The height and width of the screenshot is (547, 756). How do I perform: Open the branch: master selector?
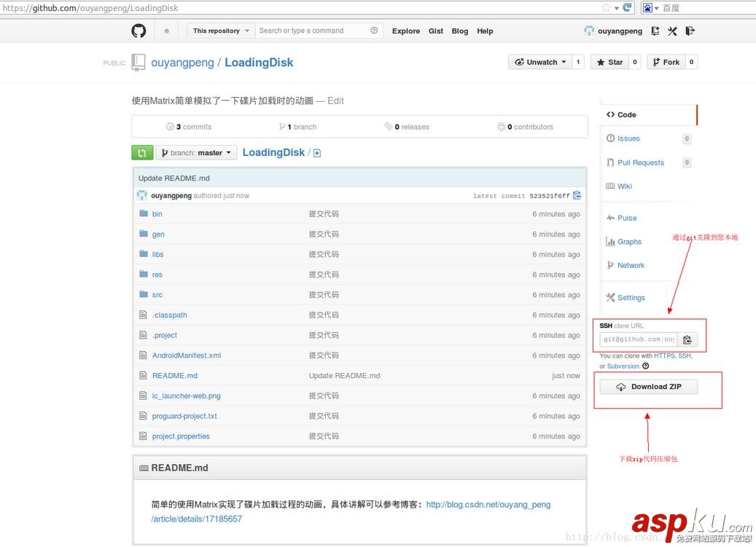pos(196,153)
